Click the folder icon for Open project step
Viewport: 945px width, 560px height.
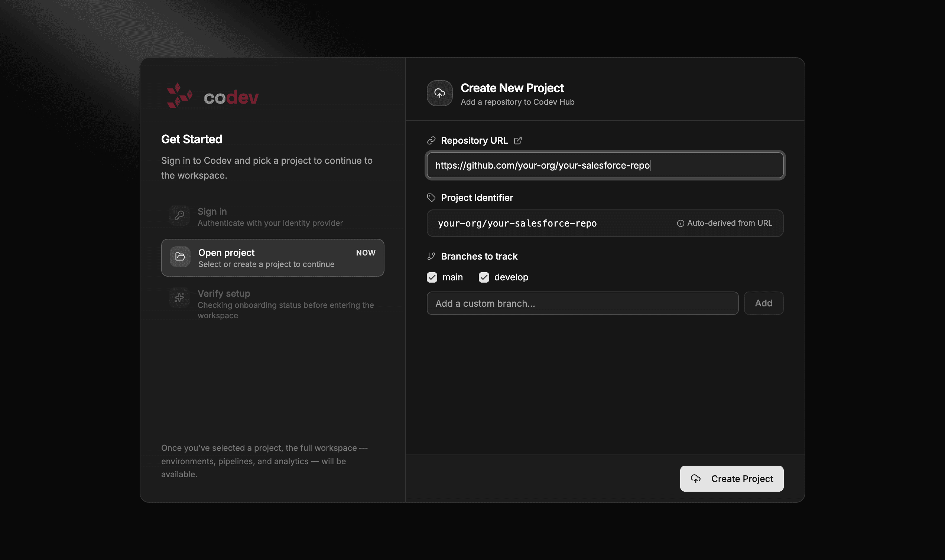tap(180, 257)
